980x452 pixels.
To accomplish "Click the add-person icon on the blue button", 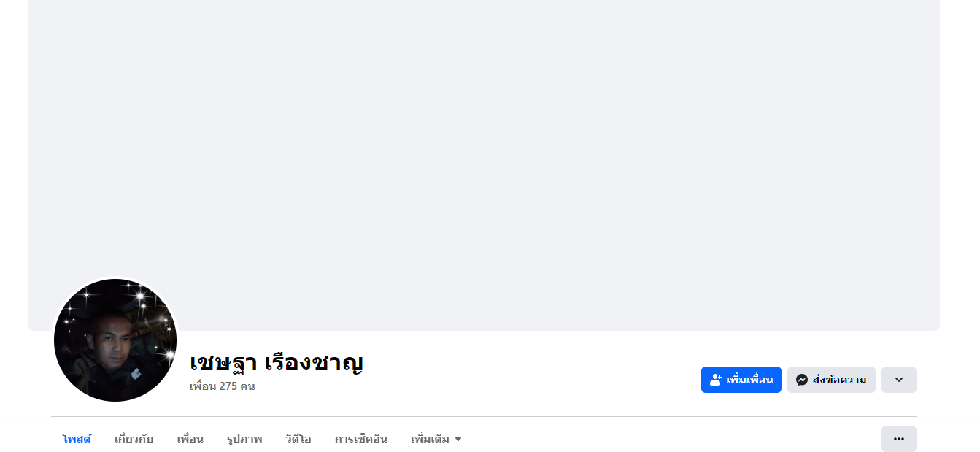I will click(x=715, y=380).
